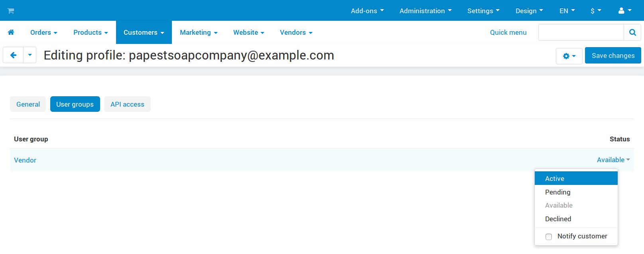This screenshot has width=644, height=254.
Task: Open the shopping cart storefront icon
Action: pyautogui.click(x=11, y=11)
